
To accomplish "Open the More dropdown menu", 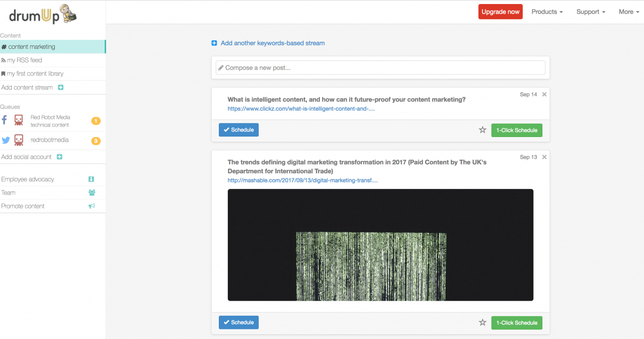I will [x=629, y=12].
